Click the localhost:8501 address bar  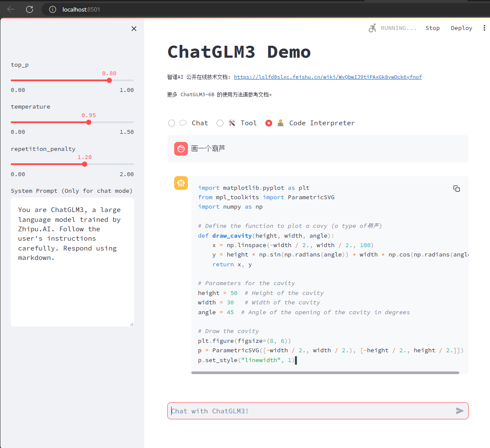(81, 10)
